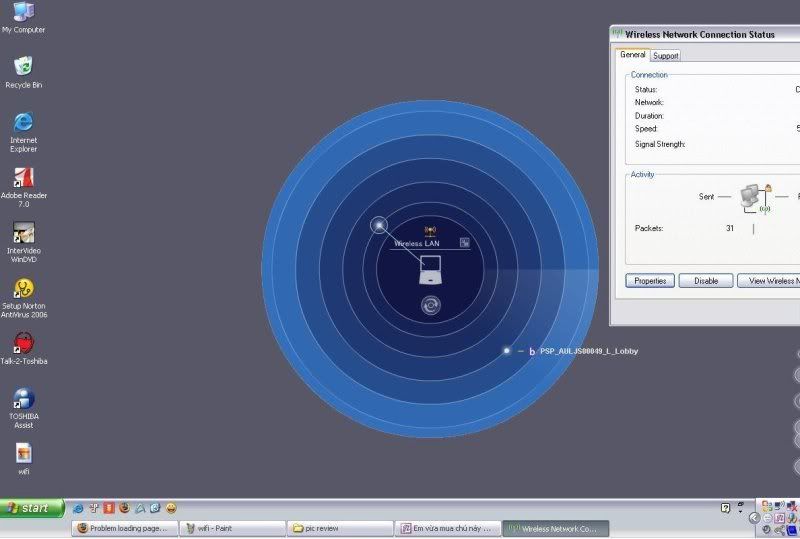Switch to the Support tab
The image size is (800, 539).
666,56
